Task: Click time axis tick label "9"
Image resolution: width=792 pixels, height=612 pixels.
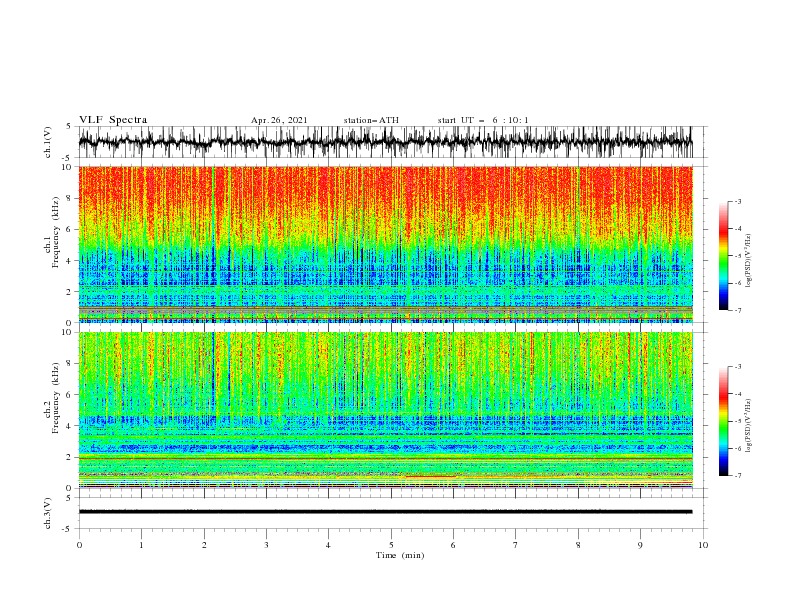Action: point(640,545)
